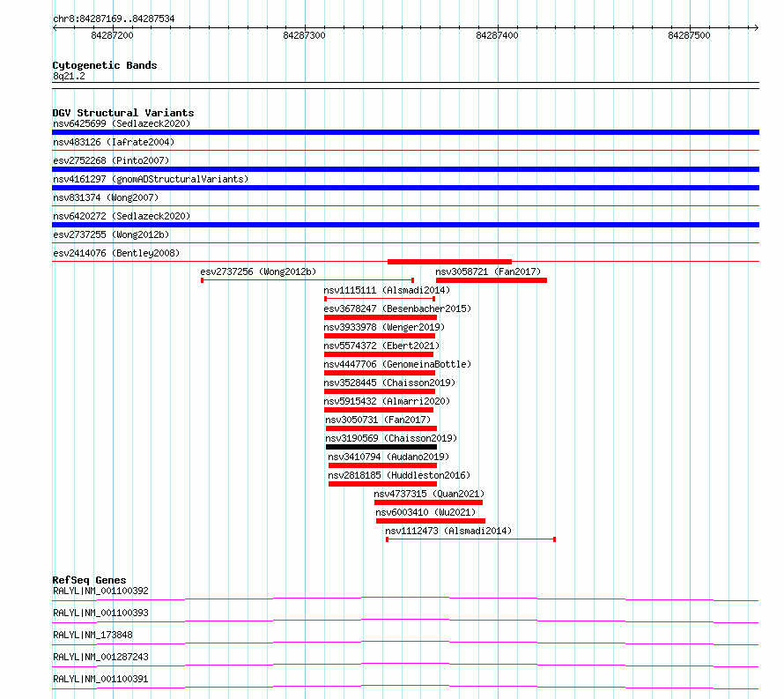Viewport: 784px width, 699px height.
Task: Open esv2752268 (Pinto2007) variant entry
Action: (x=111, y=160)
